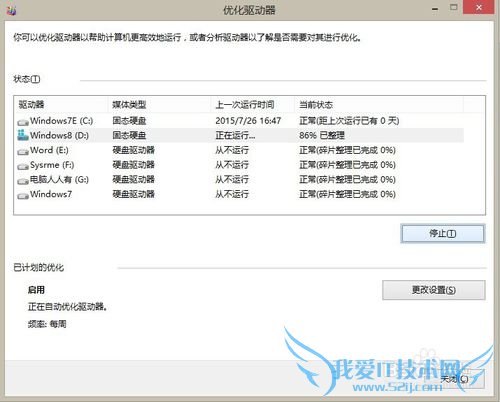Minimize the 优化驱动器 window
This screenshot has height=402, width=500.
click(435, 8)
